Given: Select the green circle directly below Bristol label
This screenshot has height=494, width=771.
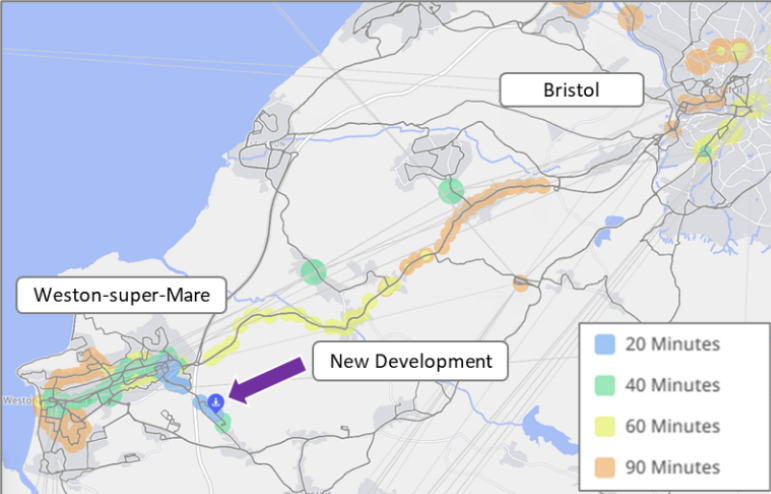Looking at the screenshot, I should pos(451,190).
